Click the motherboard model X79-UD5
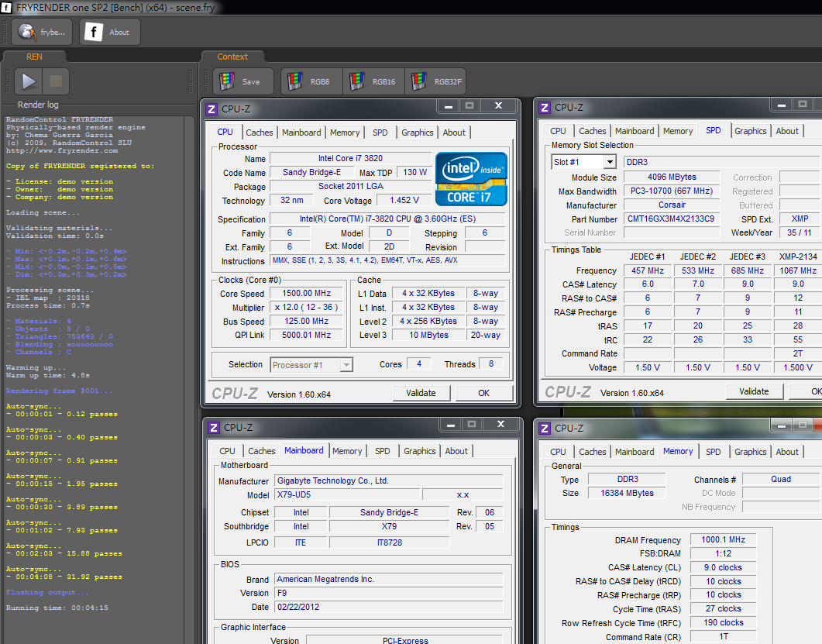Image resolution: width=822 pixels, height=644 pixels. [x=347, y=494]
